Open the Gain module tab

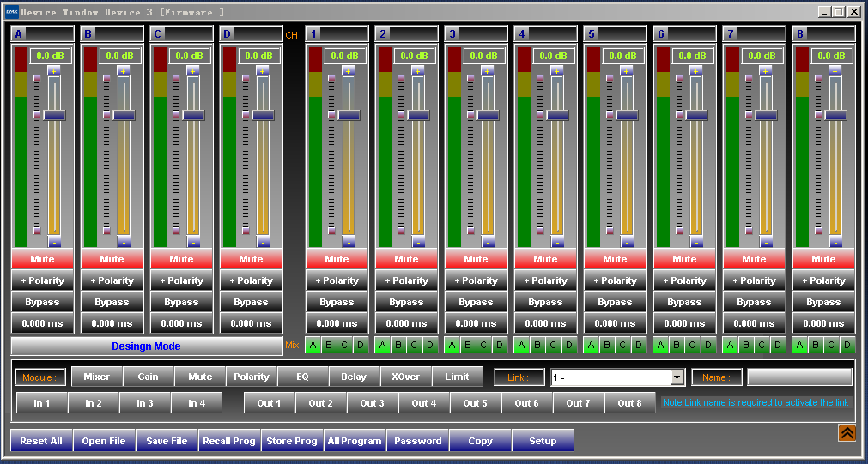[x=149, y=377]
